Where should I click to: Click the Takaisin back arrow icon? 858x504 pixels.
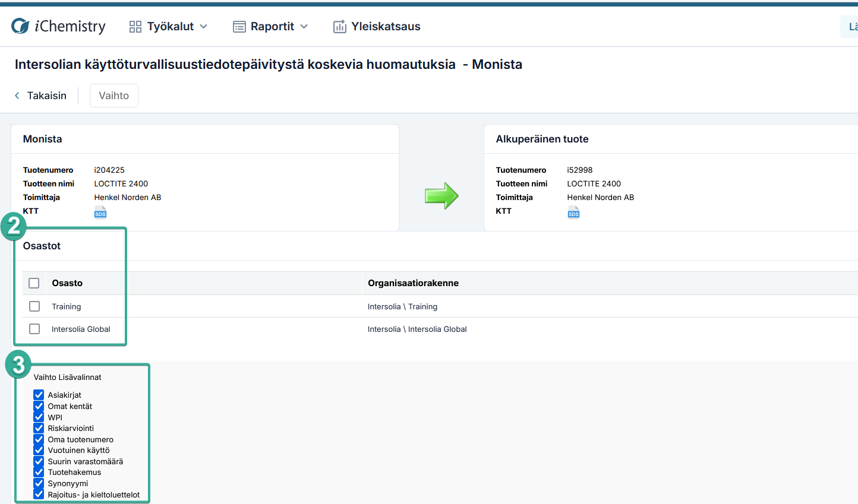(17, 96)
